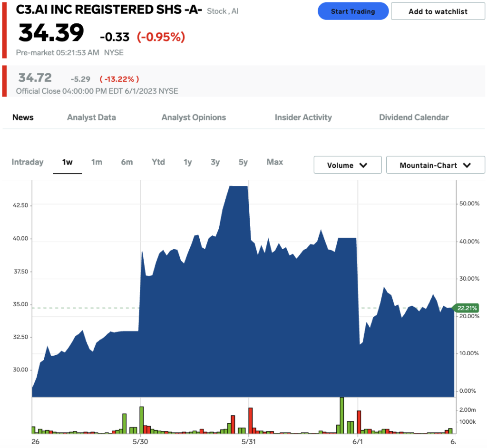Click the (-0.95%) change percentage

tap(161, 37)
